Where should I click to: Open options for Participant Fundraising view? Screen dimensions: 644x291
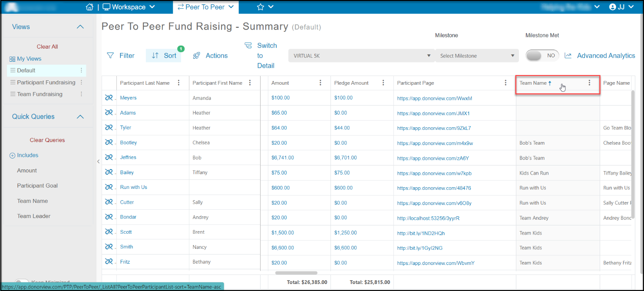coord(81,82)
